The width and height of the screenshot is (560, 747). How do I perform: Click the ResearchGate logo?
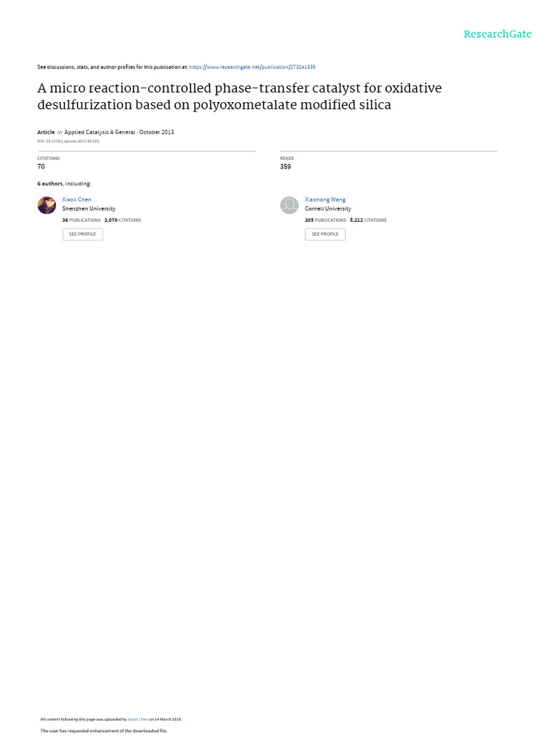tap(497, 34)
